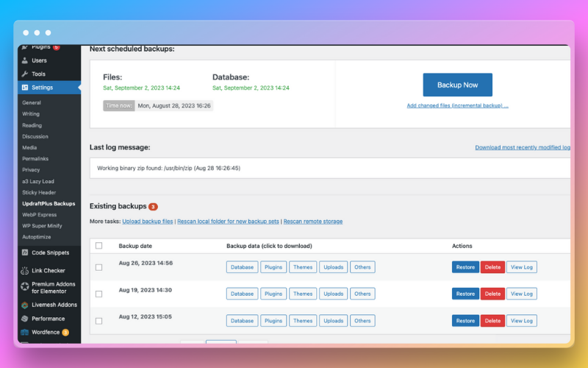Click Download most recently modified log link

coord(523,147)
